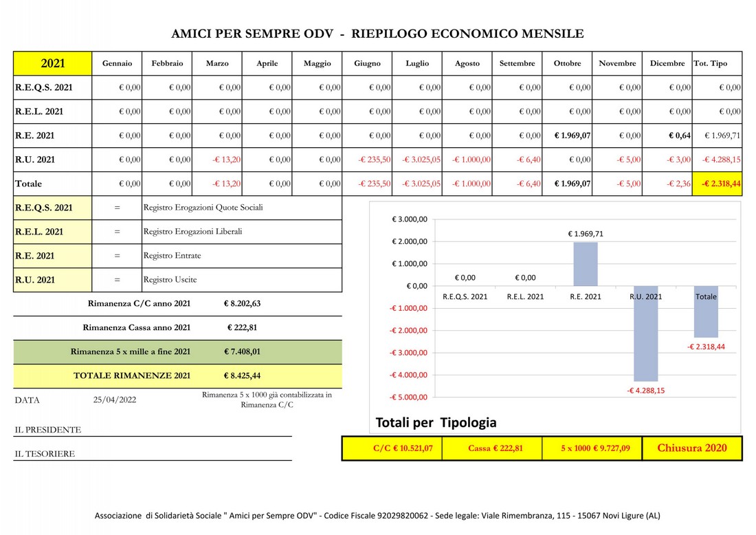Viewport: 756px width, 535px height.
Task: Select TOTALE RIMANENZE 2021 label
Action: coord(132,375)
